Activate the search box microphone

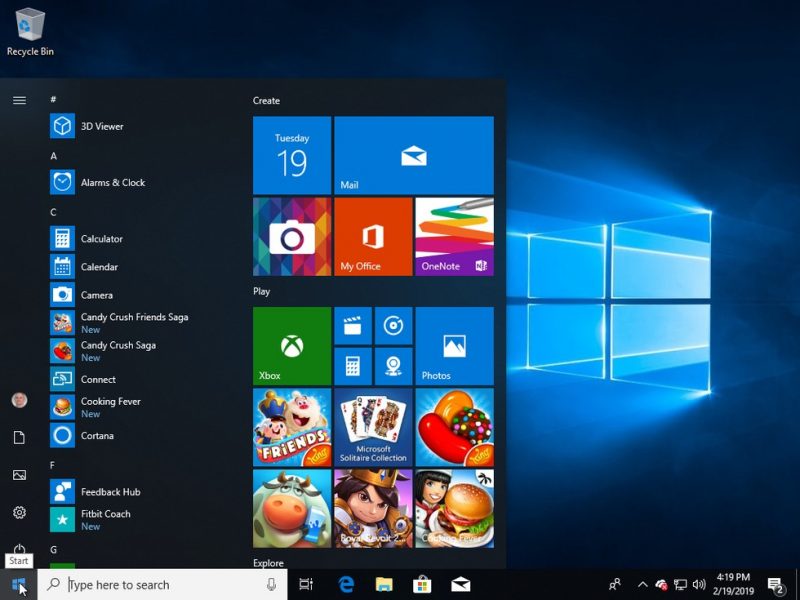[x=271, y=585]
